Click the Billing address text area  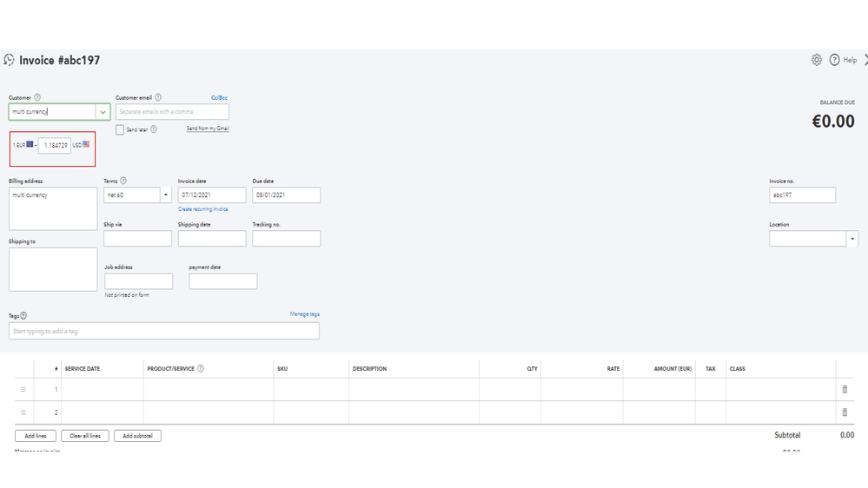pyautogui.click(x=53, y=208)
